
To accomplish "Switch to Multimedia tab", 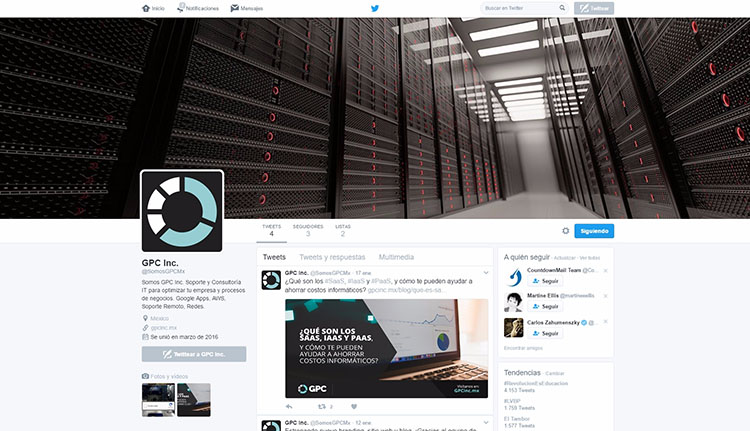I will point(396,257).
